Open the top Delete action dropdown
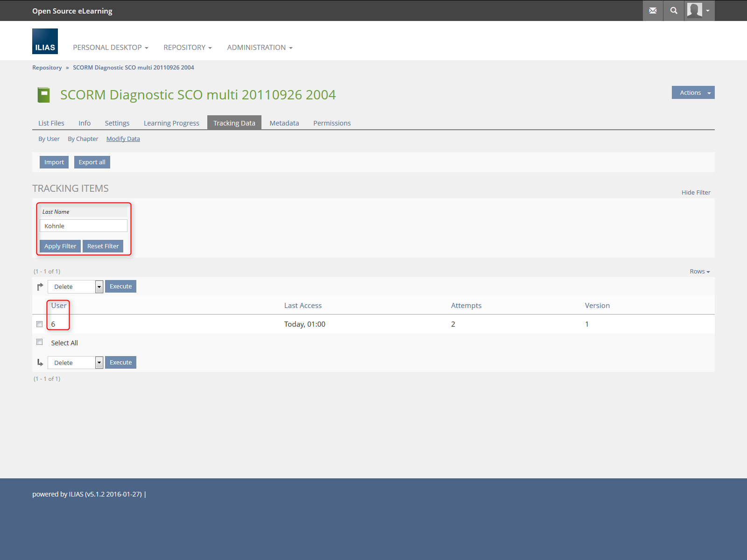 pyautogui.click(x=75, y=287)
